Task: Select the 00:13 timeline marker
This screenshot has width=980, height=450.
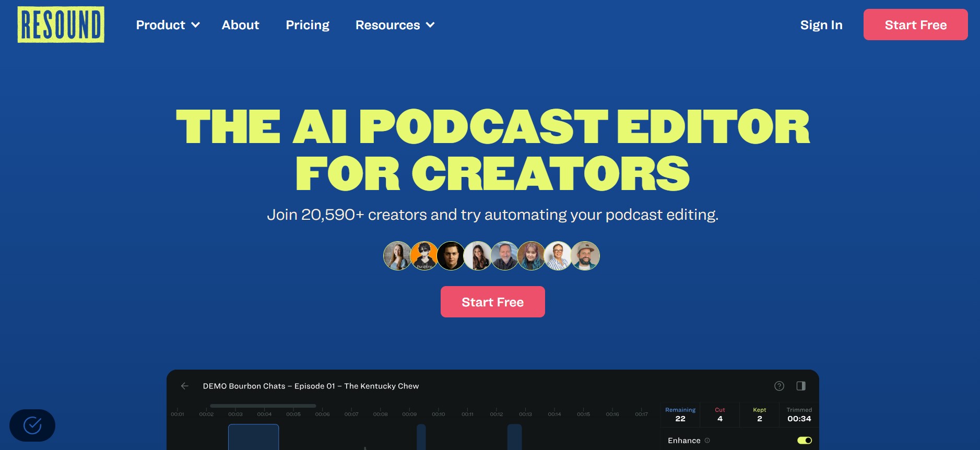Action: (x=525, y=414)
